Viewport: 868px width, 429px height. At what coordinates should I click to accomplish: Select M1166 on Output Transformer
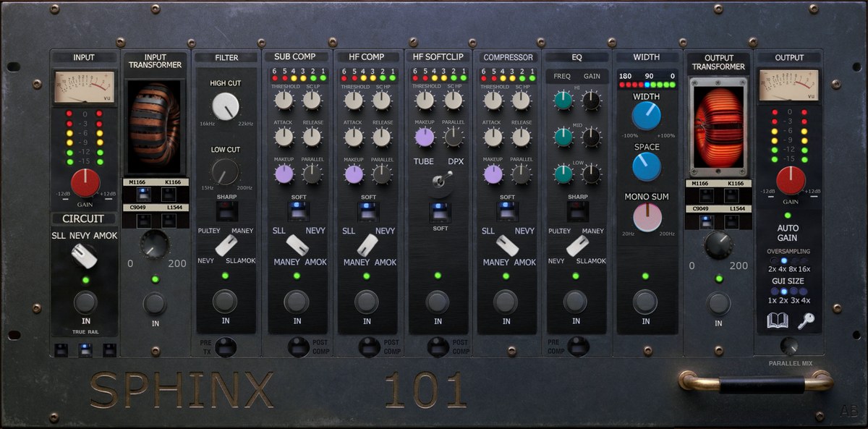(706, 195)
